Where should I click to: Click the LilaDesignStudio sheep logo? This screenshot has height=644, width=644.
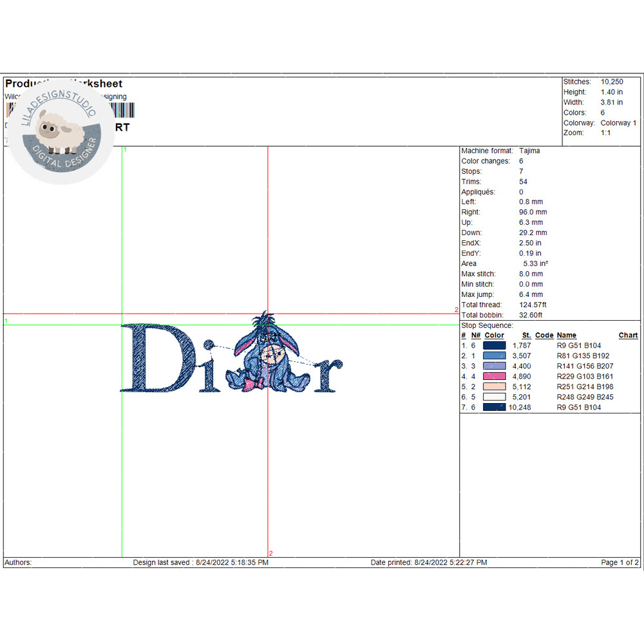pyautogui.click(x=61, y=132)
